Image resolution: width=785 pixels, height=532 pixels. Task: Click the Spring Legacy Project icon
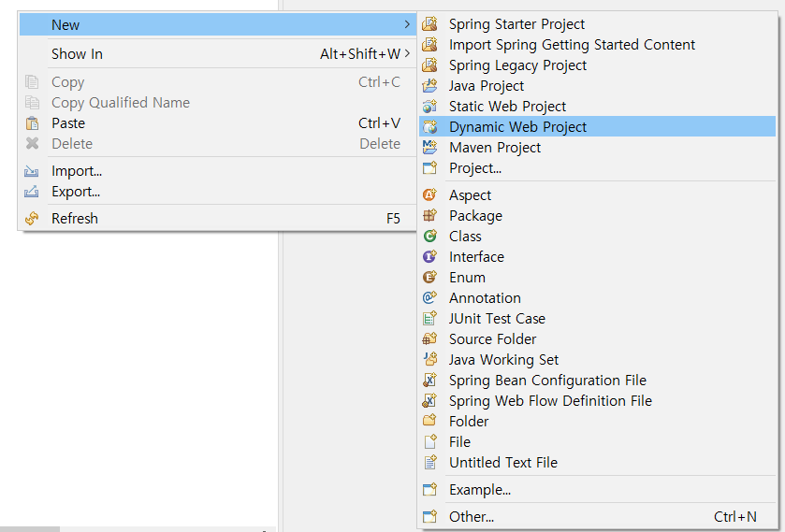click(429, 65)
